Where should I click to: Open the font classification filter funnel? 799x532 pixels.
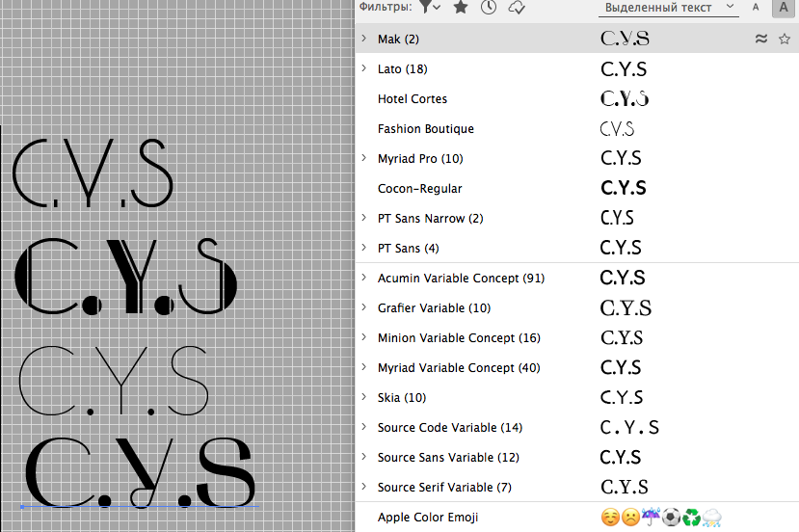pos(429,7)
